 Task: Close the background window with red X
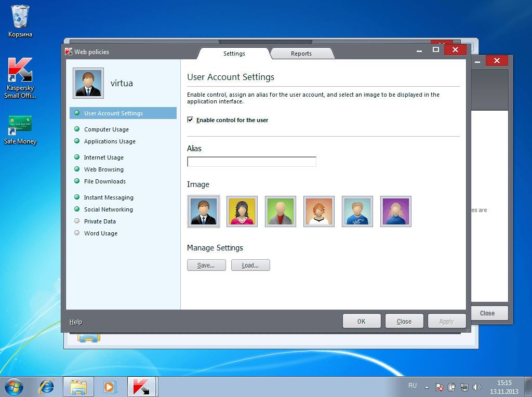497,60
